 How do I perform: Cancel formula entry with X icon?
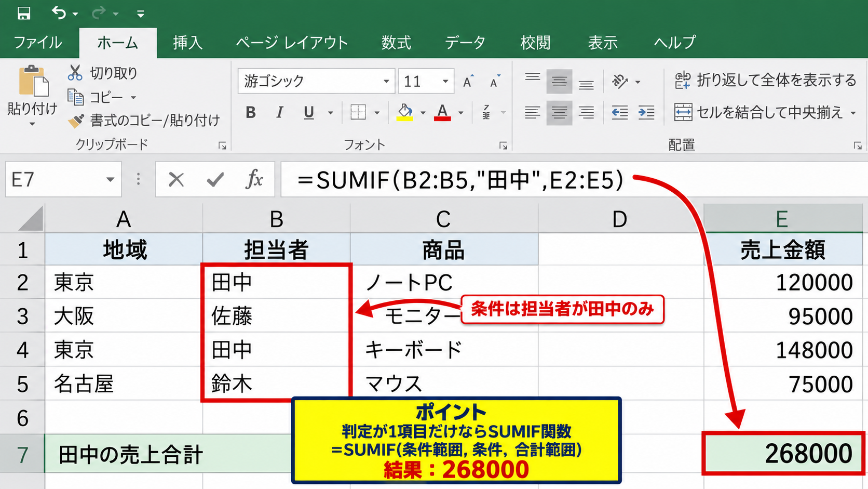(176, 180)
